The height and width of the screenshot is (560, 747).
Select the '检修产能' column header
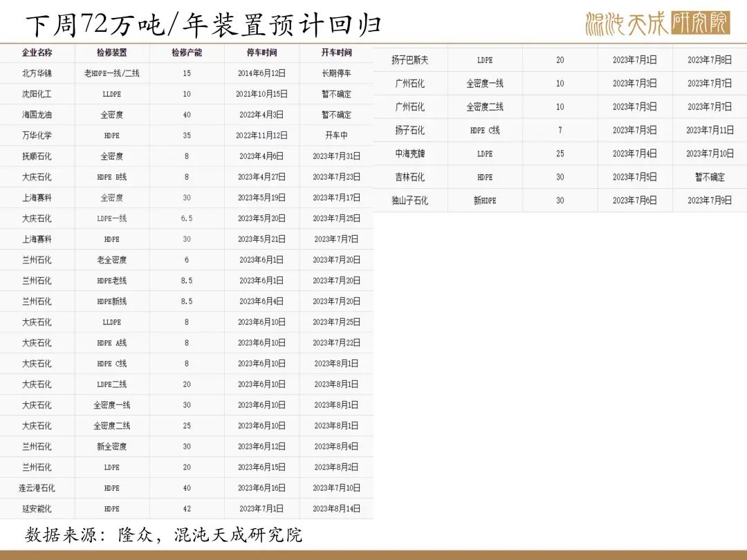(187, 53)
